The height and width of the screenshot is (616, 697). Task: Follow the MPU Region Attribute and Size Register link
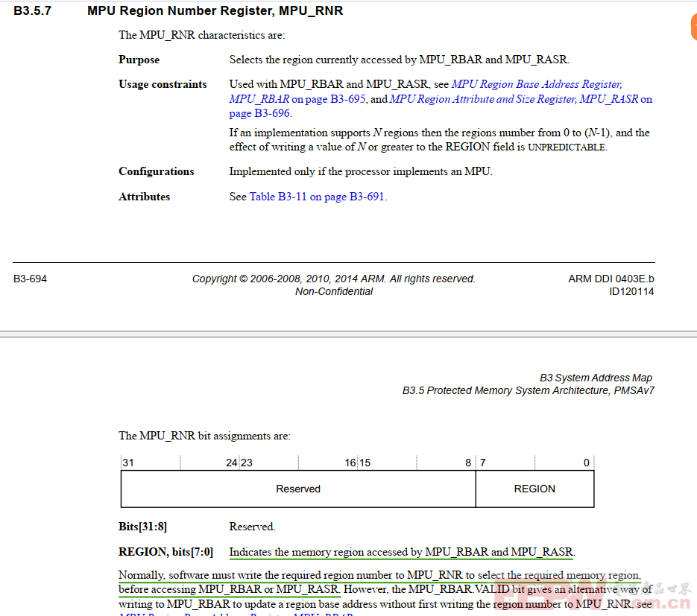click(x=521, y=99)
